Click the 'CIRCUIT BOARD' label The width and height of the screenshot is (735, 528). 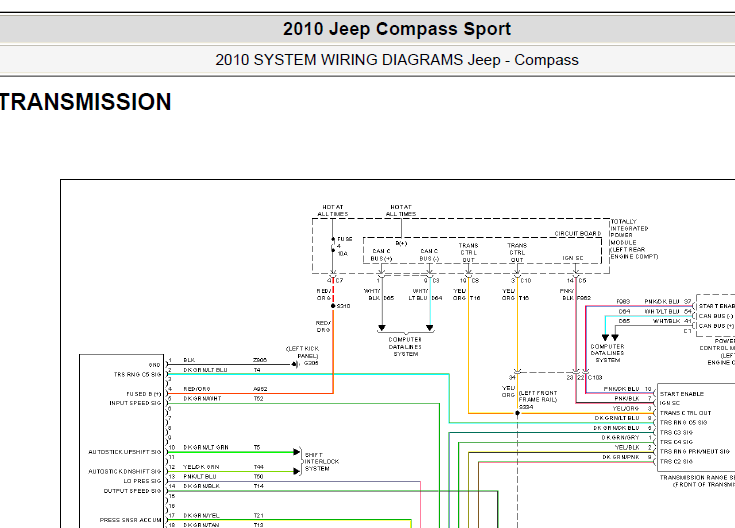[578, 234]
